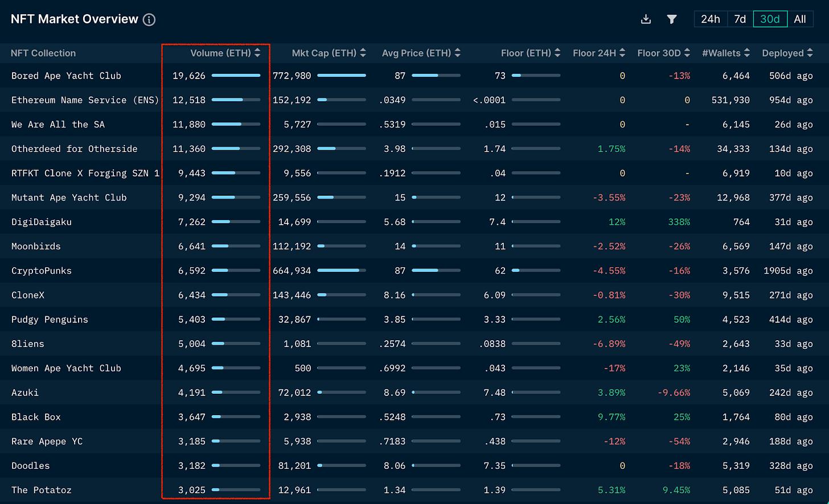Image resolution: width=829 pixels, height=504 pixels.
Task: Open the filter funnel icon
Action: pyautogui.click(x=672, y=19)
